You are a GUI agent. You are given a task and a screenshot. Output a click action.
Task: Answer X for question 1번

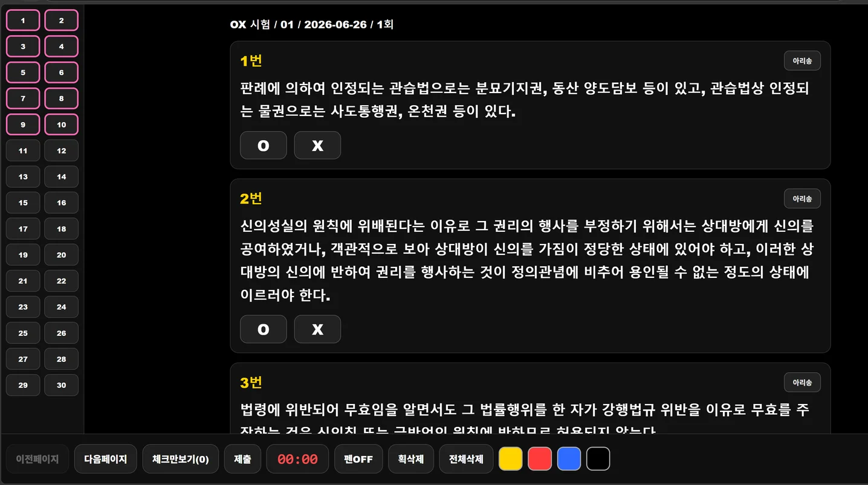point(317,146)
